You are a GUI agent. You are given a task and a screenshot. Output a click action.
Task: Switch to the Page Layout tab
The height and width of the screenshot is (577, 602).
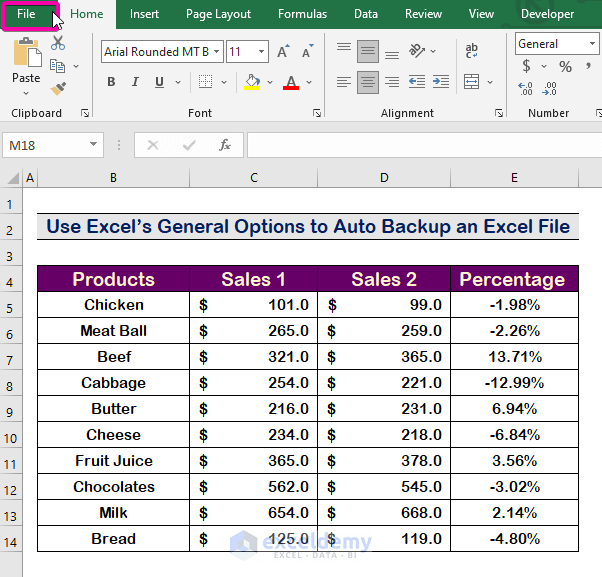pyautogui.click(x=218, y=14)
